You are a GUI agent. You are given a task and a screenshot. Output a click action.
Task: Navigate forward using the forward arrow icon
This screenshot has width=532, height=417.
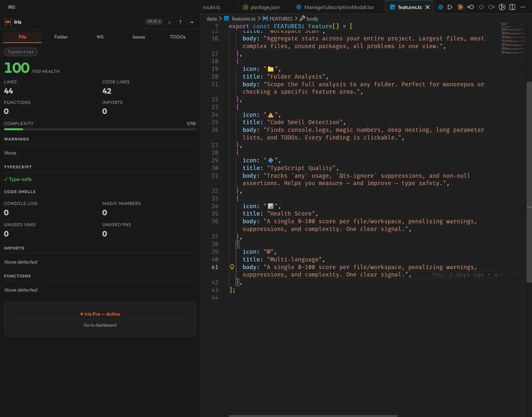pyautogui.click(x=492, y=7)
